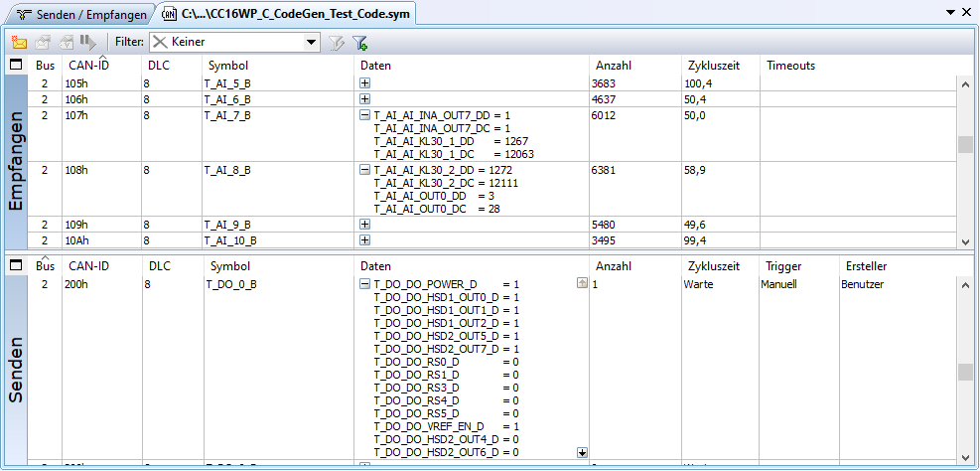Sort receive list by Anzahl column
Viewport: 980px width, 471px height.
pyautogui.click(x=614, y=65)
